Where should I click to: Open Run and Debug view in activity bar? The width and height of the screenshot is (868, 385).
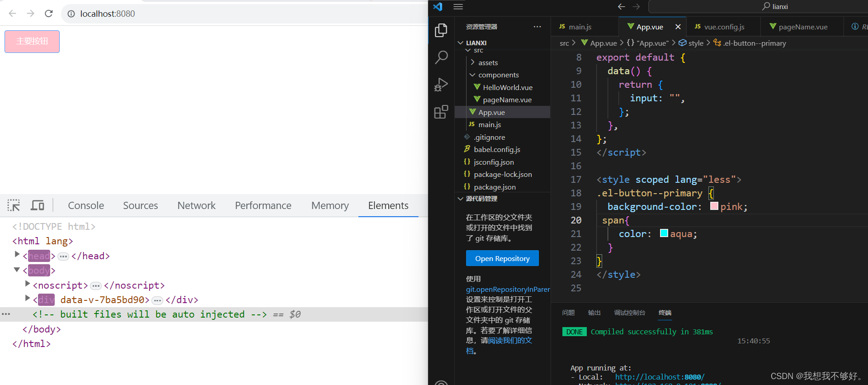click(x=441, y=85)
